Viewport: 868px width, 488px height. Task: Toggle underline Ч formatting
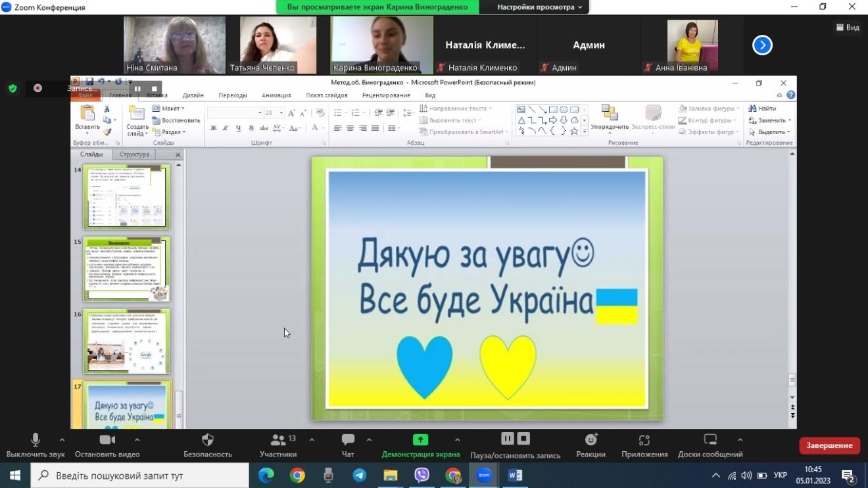(237, 128)
